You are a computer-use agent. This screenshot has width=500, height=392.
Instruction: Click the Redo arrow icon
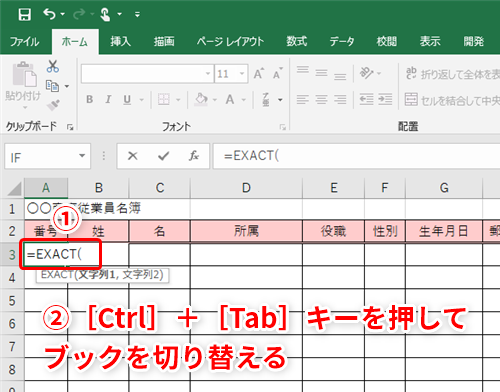pyautogui.click(x=79, y=14)
